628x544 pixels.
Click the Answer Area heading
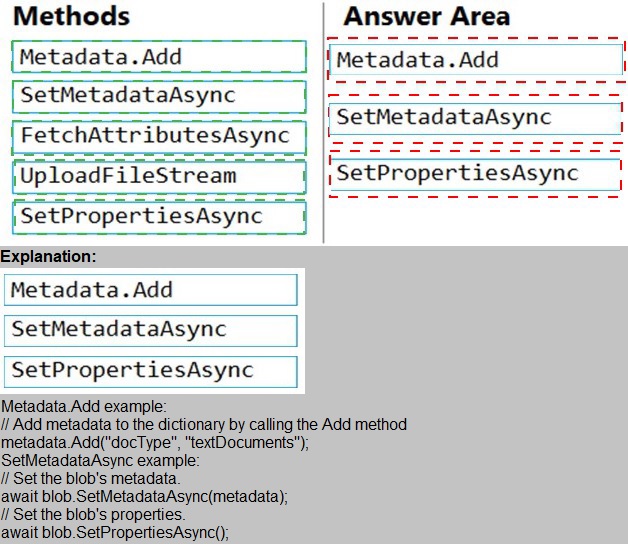(x=426, y=17)
